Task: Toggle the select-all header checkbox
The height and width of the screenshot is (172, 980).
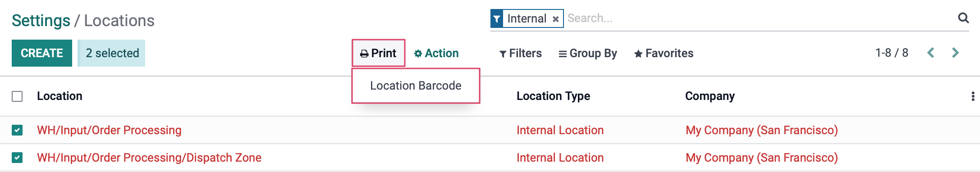Action: (17, 96)
